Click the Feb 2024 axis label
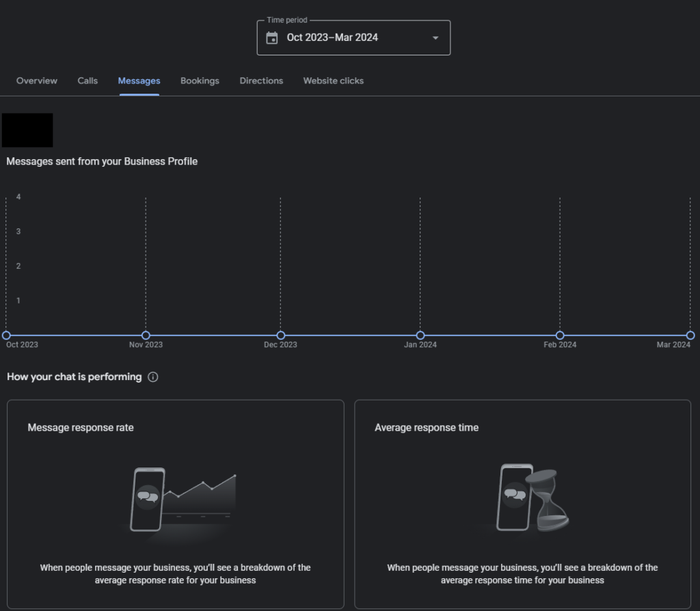The image size is (700, 611). 560,344
